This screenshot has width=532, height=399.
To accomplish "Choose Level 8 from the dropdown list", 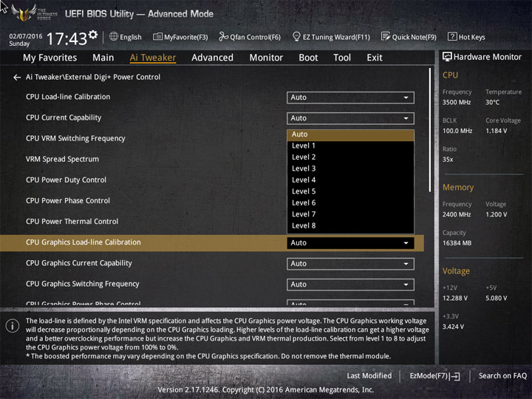I will (x=350, y=226).
